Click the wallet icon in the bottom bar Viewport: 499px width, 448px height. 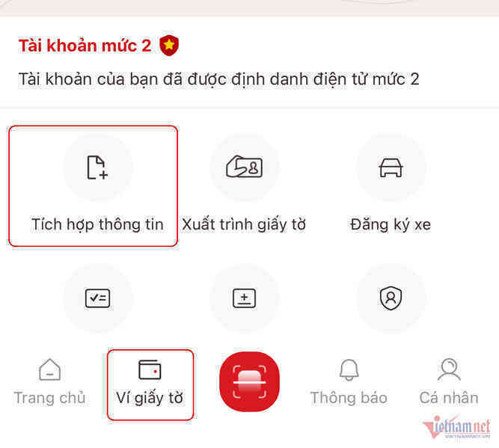tap(150, 369)
